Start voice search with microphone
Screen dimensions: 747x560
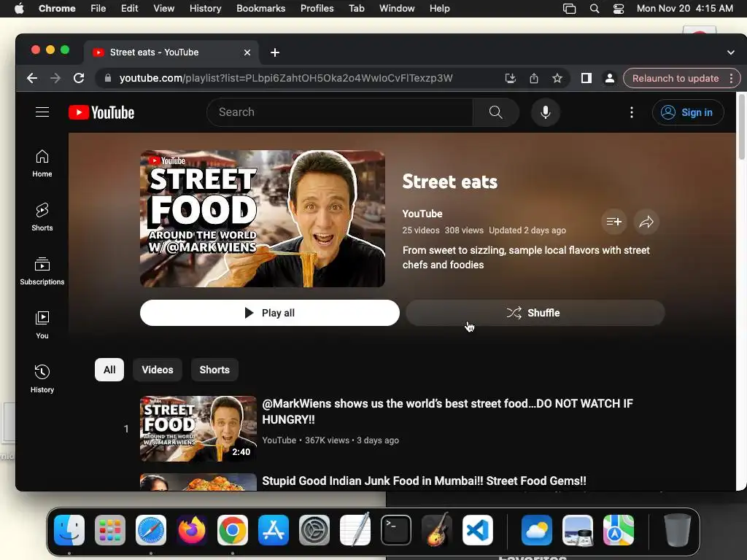(x=546, y=112)
